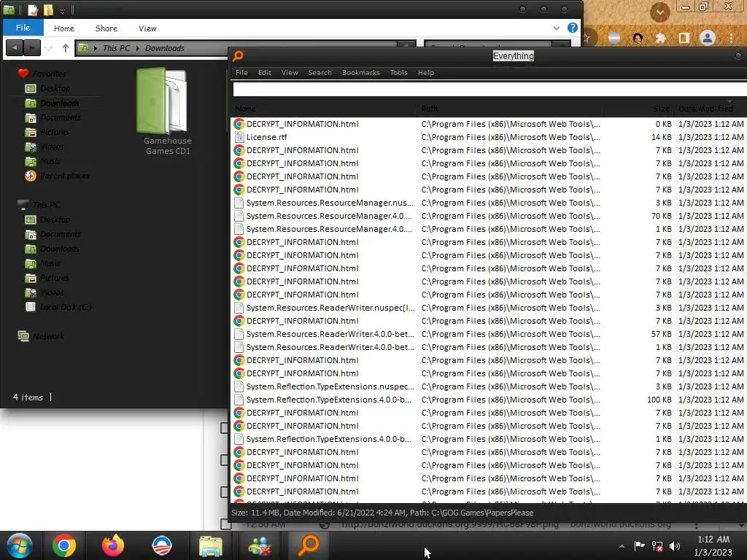The width and height of the screenshot is (747, 560).
Task: Select License.rtf file row icon
Action: point(239,137)
